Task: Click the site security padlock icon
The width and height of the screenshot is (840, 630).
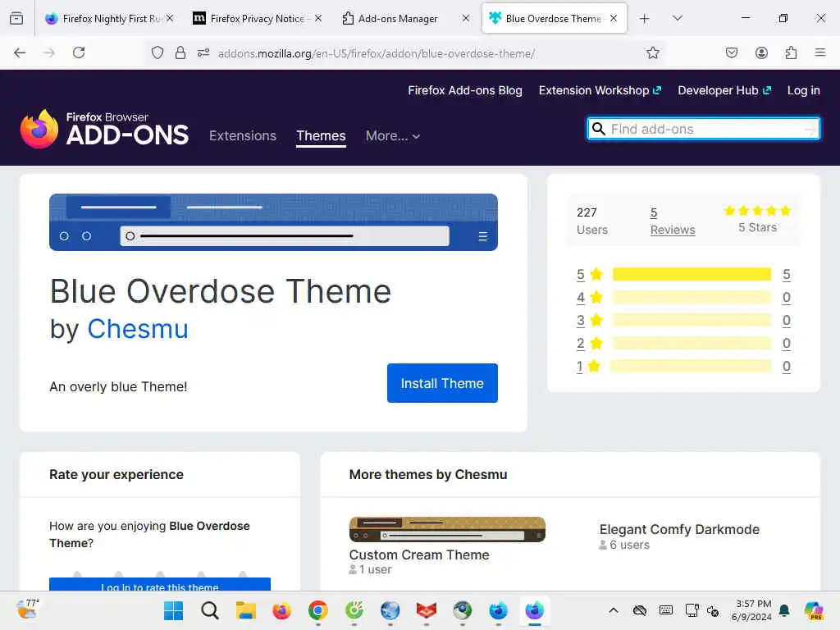Action: click(180, 52)
